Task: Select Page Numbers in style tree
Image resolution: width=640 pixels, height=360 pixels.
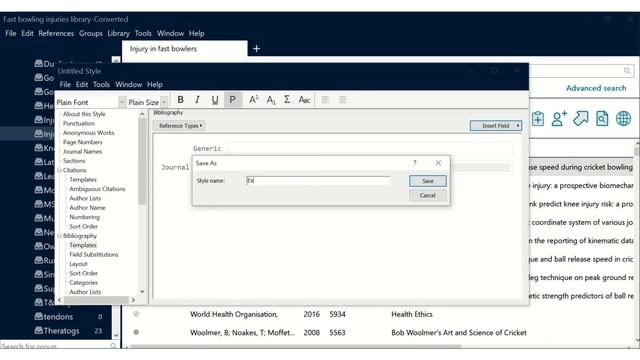Action: click(82, 142)
